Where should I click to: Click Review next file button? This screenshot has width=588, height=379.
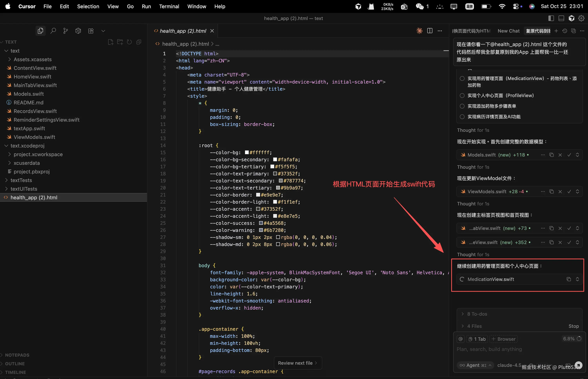pos(298,363)
